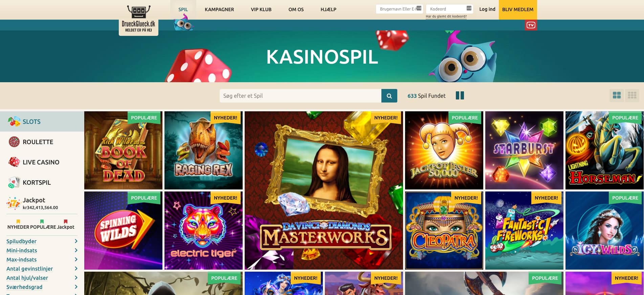
Task: Switch to small grid view
Action: tap(632, 95)
